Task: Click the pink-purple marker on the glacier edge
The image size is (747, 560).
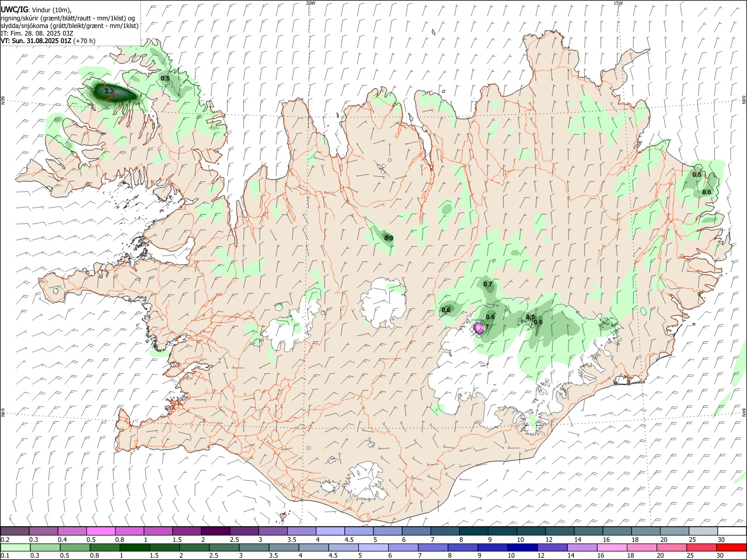Action: point(478,328)
